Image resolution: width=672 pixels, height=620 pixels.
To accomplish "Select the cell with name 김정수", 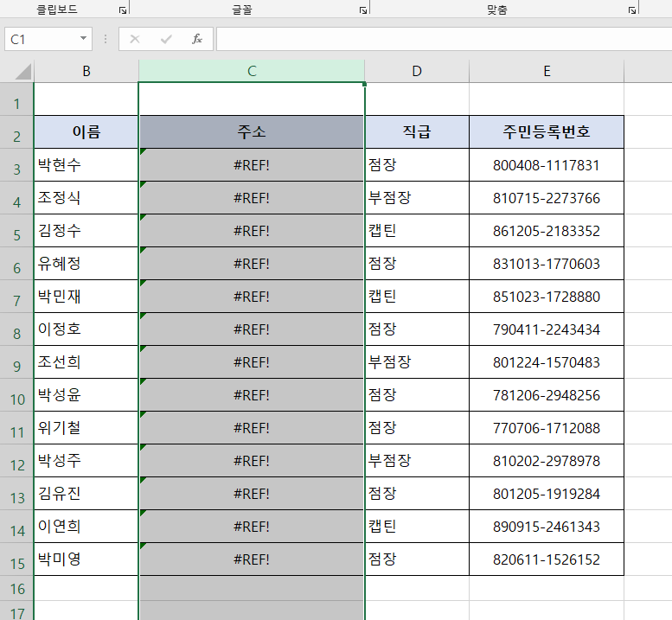I will pyautogui.click(x=86, y=231).
